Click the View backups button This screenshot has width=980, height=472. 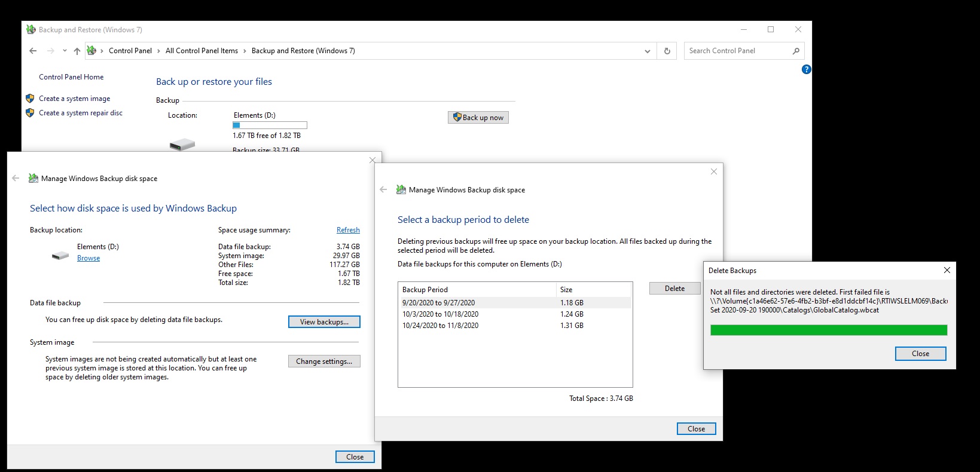tap(324, 322)
